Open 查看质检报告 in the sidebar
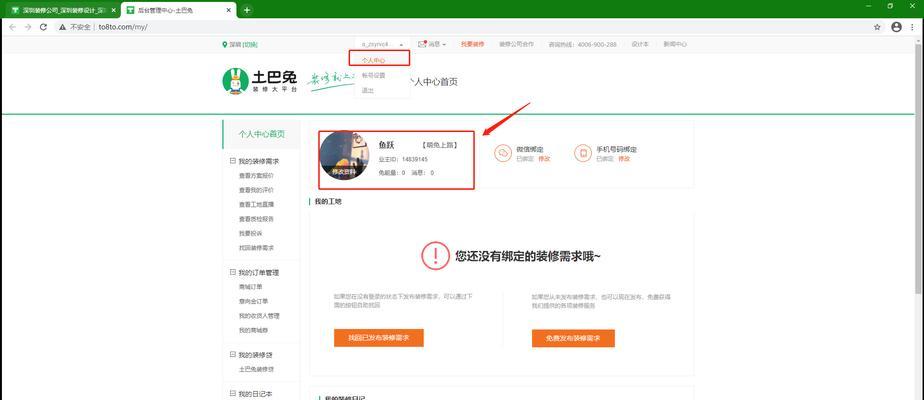The width and height of the screenshot is (924, 400). (256, 219)
